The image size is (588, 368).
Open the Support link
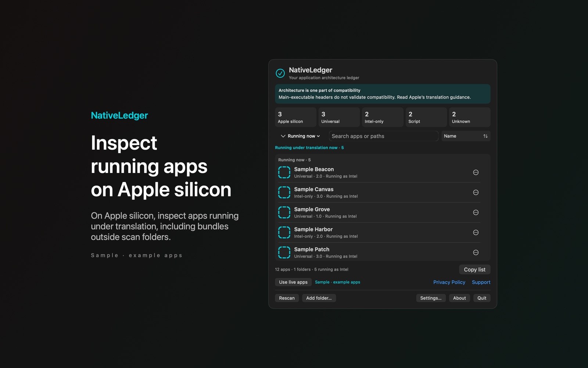pyautogui.click(x=481, y=282)
